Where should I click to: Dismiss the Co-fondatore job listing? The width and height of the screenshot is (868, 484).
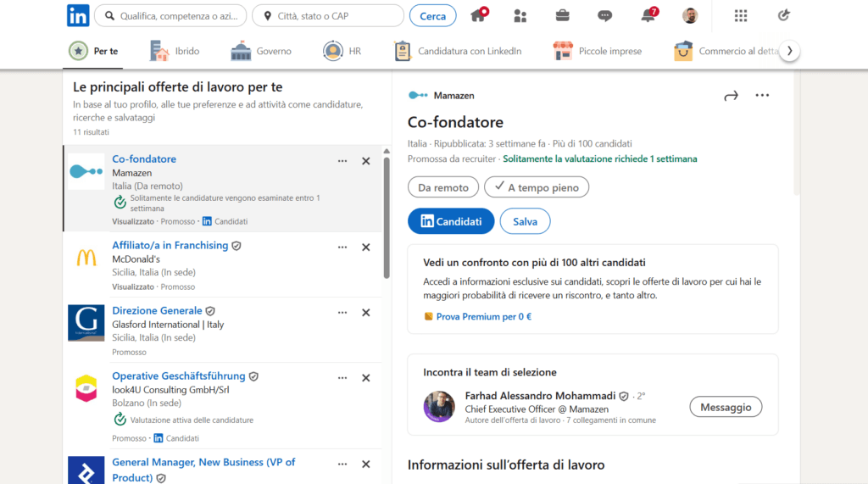tap(366, 161)
